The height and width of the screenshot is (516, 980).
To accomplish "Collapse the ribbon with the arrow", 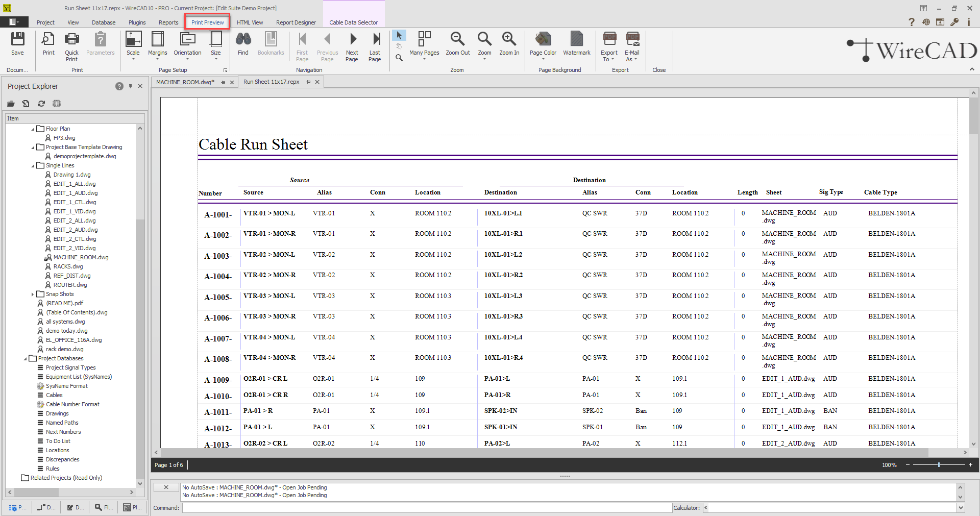I will (972, 69).
